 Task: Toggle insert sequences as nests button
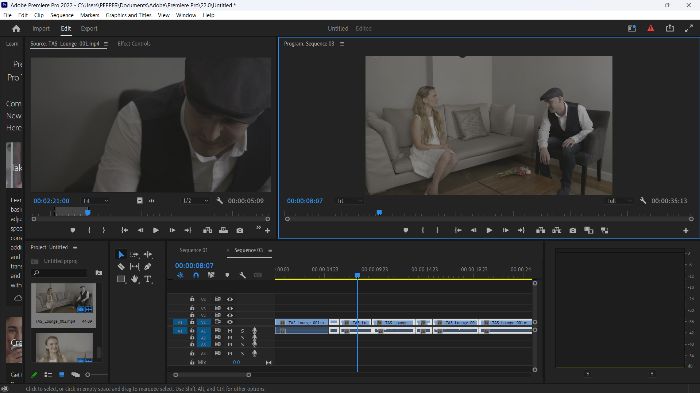180,275
